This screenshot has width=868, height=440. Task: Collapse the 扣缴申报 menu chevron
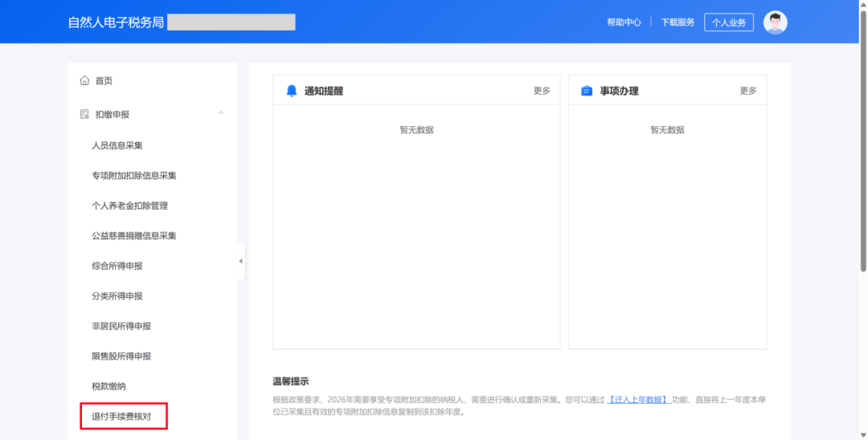pyautogui.click(x=221, y=113)
